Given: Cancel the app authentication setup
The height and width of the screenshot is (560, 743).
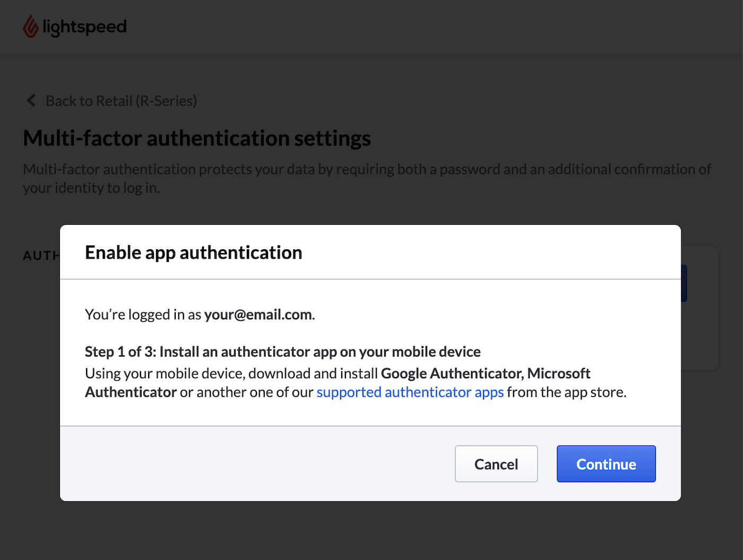Looking at the screenshot, I should (496, 463).
